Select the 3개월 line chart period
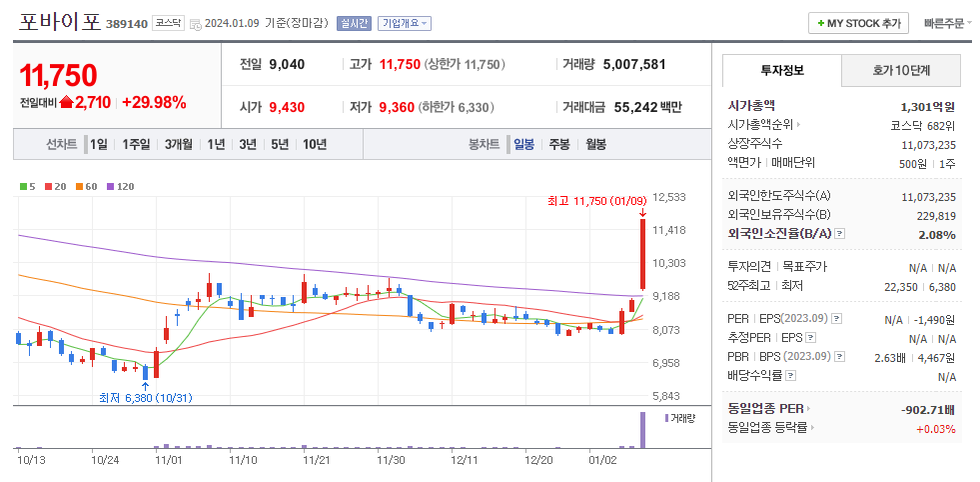 179,145
